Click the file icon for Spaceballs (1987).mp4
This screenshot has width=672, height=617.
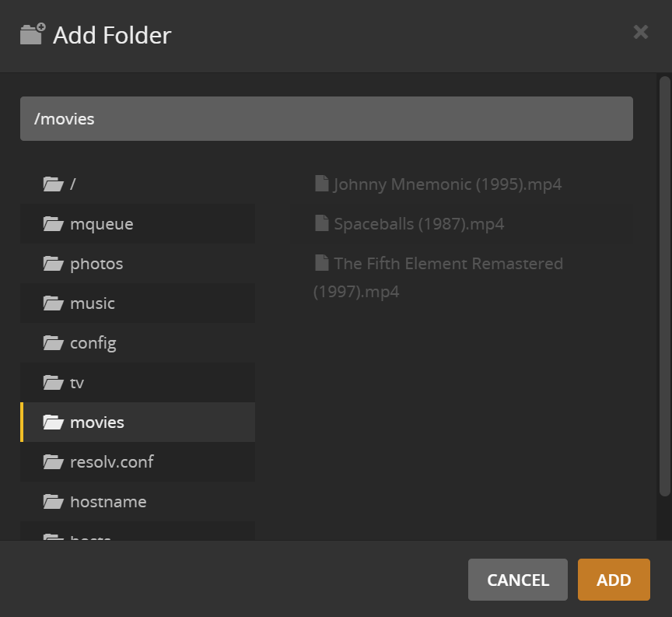(x=321, y=223)
